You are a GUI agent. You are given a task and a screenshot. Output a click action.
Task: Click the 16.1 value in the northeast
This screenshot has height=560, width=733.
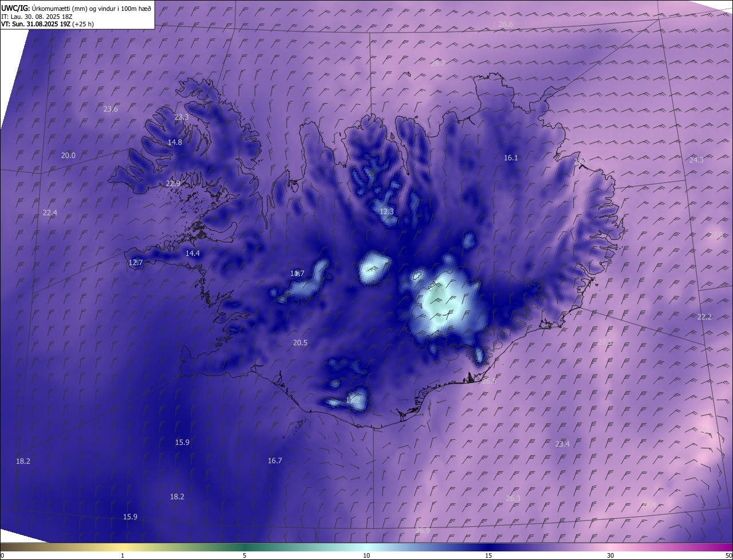pos(511,157)
